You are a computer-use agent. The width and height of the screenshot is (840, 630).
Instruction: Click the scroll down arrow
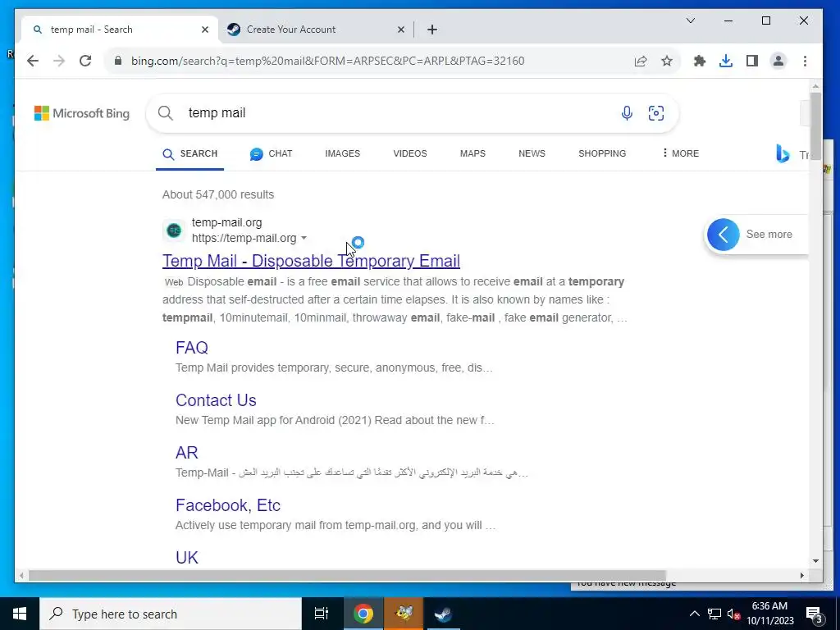(815, 561)
